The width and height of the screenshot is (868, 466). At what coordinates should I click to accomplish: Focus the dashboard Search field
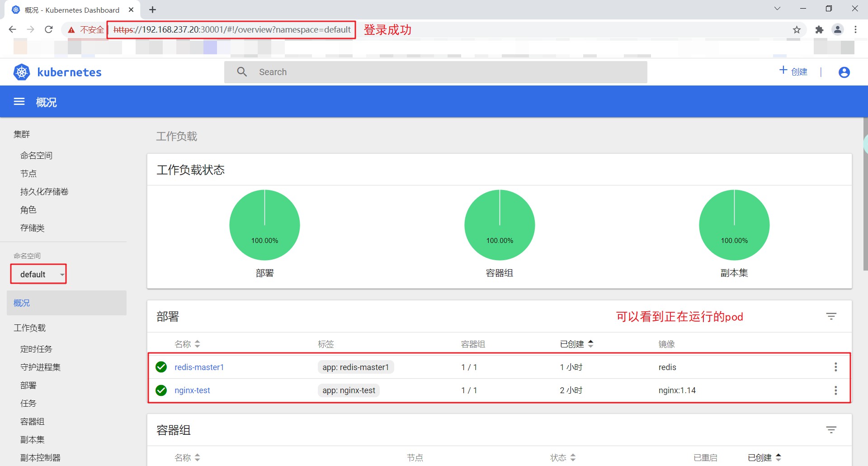click(436, 72)
